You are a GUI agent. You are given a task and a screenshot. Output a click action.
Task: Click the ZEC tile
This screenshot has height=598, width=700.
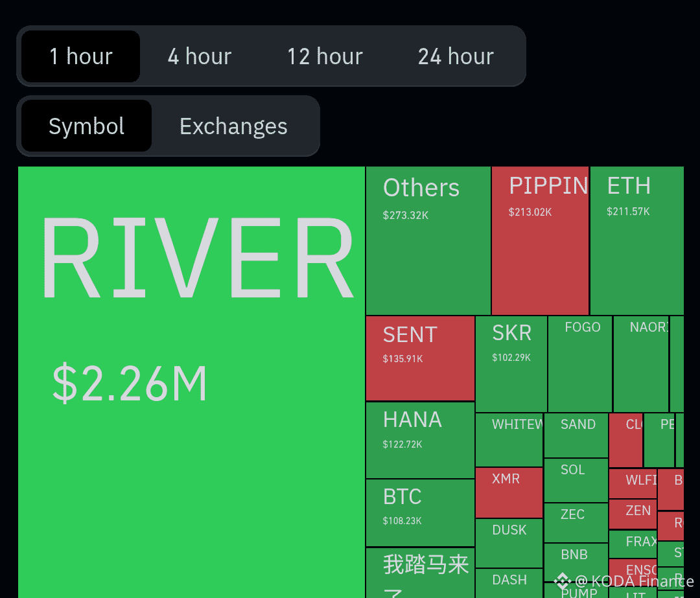click(x=576, y=523)
